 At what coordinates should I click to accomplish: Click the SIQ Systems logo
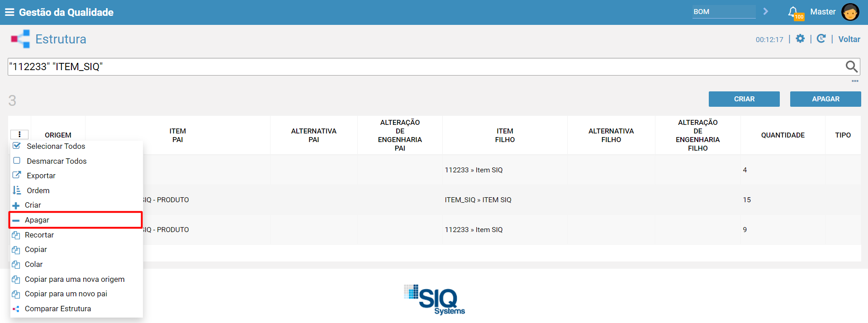click(x=435, y=299)
